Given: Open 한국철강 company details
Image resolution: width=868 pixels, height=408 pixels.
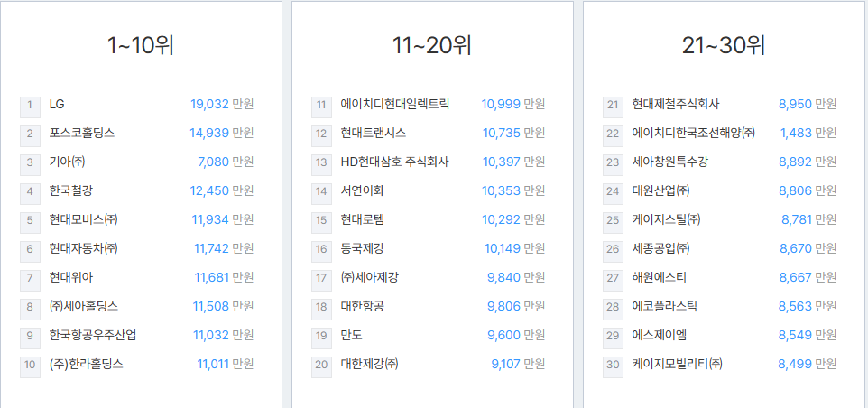Looking at the screenshot, I should point(71,191).
